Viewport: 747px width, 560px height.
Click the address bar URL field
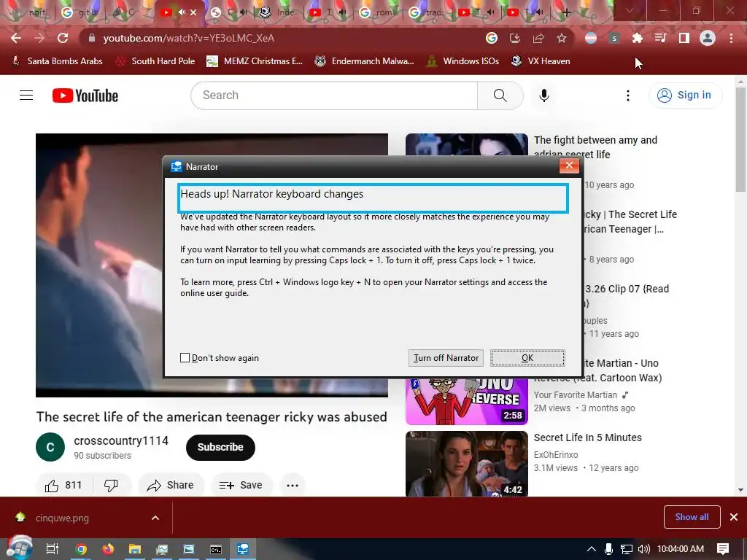[286, 38]
